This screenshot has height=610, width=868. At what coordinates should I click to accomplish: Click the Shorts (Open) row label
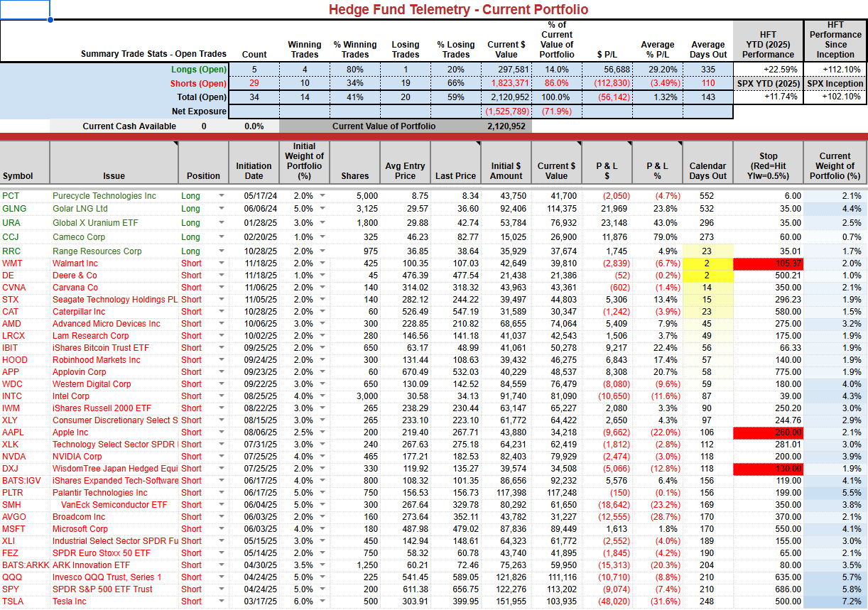point(198,84)
